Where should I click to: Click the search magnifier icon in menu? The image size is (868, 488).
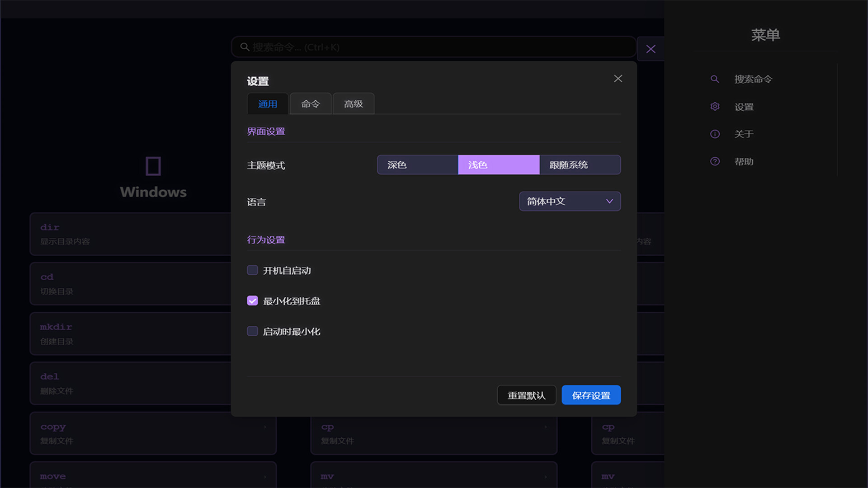tap(715, 79)
